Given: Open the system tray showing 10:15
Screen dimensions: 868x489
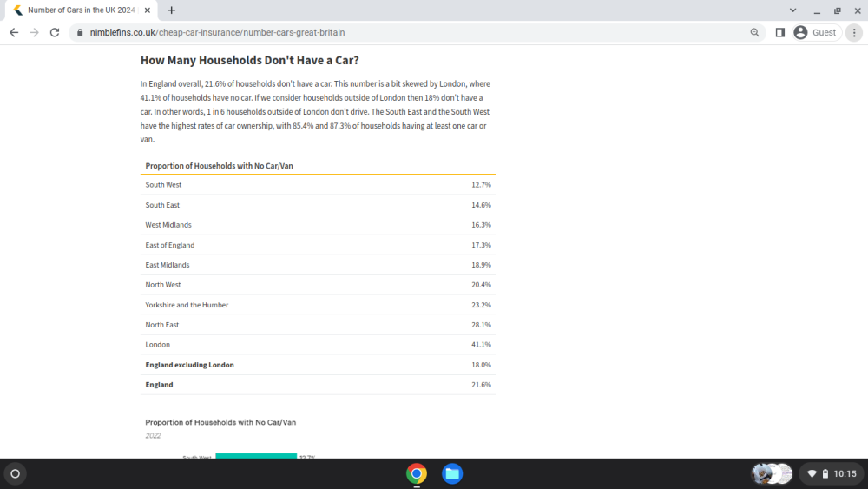Looking at the screenshot, I should pos(832,473).
